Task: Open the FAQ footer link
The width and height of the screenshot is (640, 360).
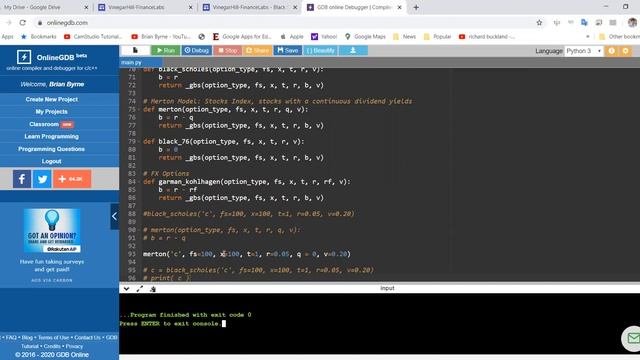Action: coord(11,338)
